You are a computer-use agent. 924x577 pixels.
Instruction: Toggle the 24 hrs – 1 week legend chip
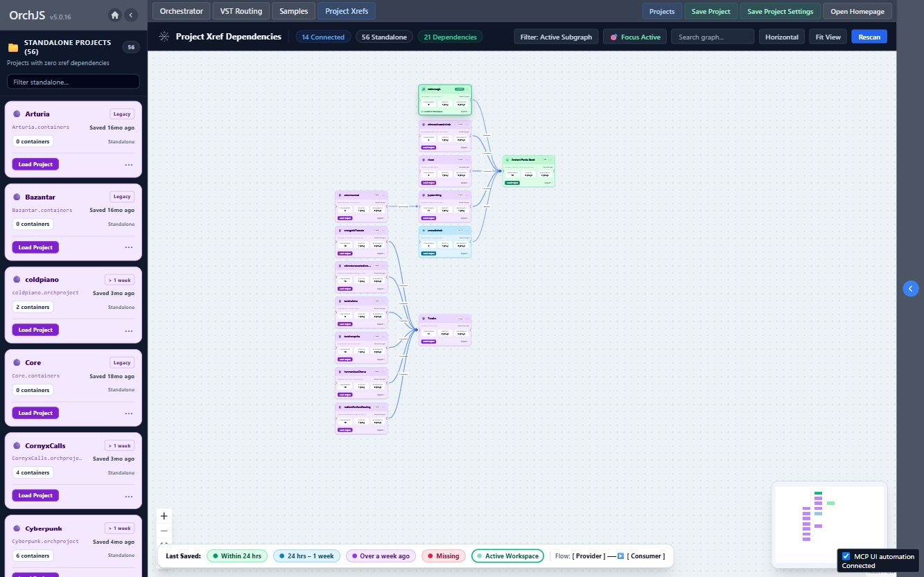(306, 556)
